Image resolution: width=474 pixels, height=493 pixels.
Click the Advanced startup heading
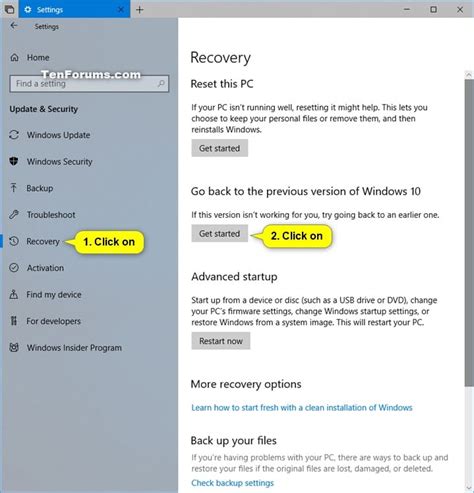click(x=234, y=276)
